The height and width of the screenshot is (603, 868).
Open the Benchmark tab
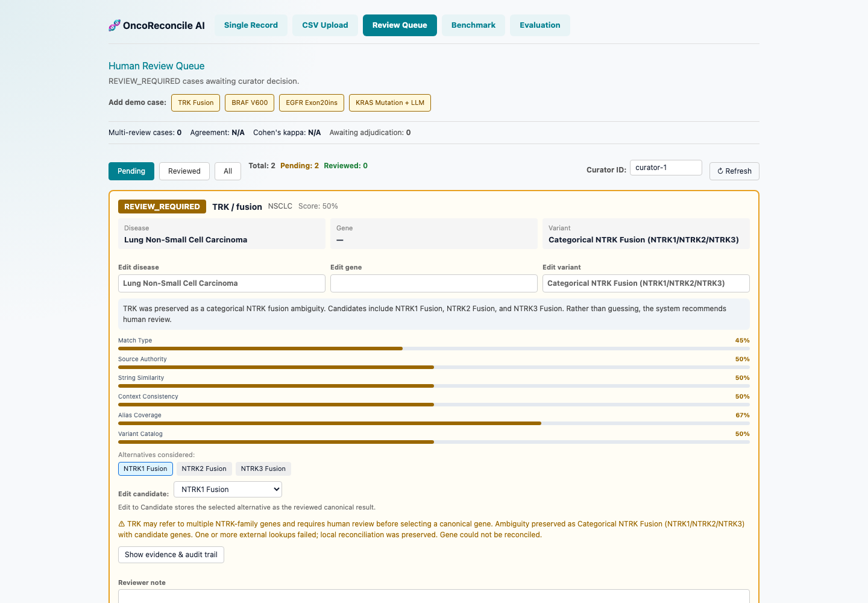473,25
